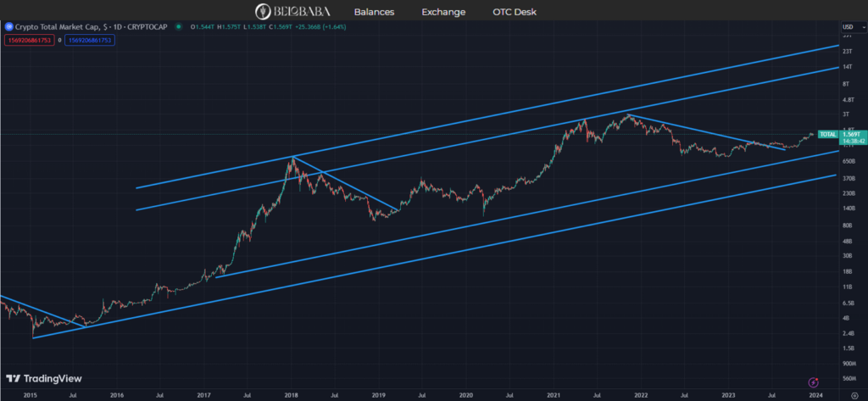
Task: Click the 2024 label on time axis
Action: click(x=815, y=395)
